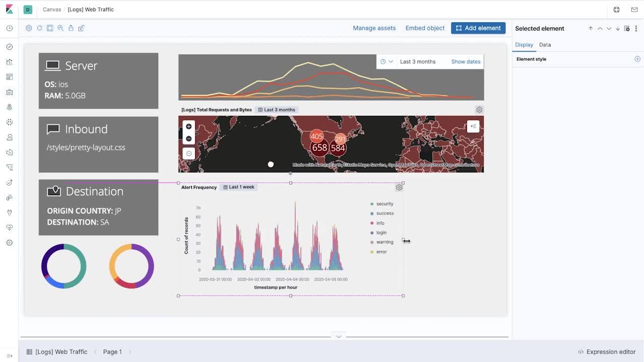Open more options menu for selected element
The width and height of the screenshot is (644, 362).
[636, 29]
